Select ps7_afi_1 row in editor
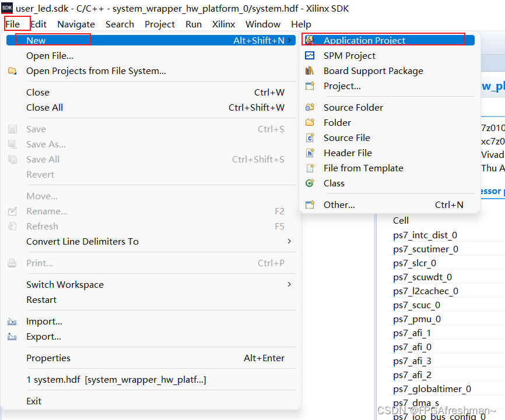This screenshot has height=420, width=505. coord(447,333)
